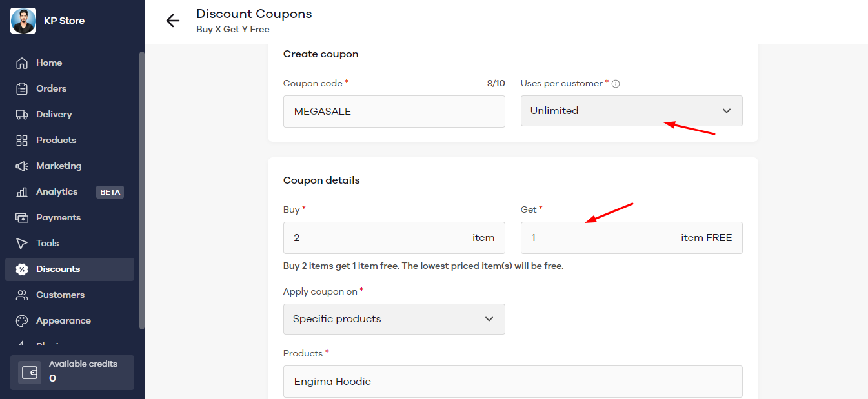Screen dimensions: 868x399
Task: Go to Appearance in sidebar
Action: 63,321
